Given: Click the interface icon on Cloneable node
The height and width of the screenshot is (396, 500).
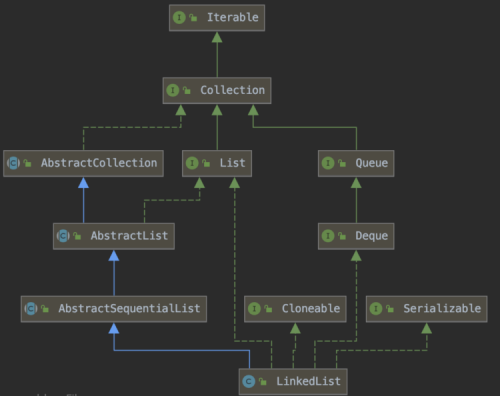Looking at the screenshot, I should [254, 309].
